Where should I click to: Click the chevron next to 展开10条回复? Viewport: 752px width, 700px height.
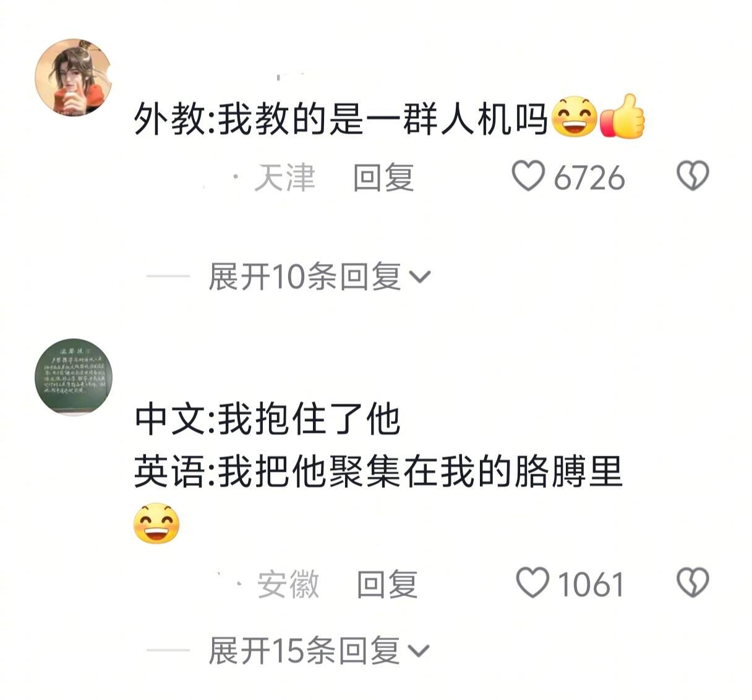pos(420,277)
